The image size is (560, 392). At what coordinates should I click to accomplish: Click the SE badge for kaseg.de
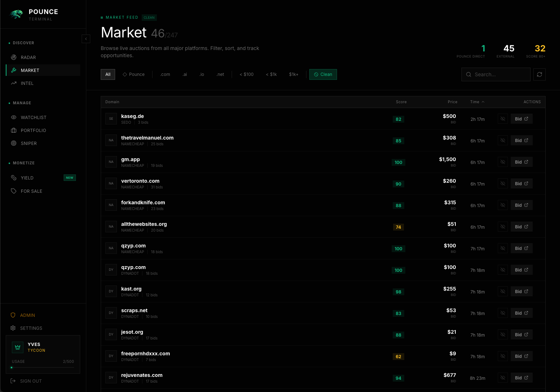[x=111, y=119]
